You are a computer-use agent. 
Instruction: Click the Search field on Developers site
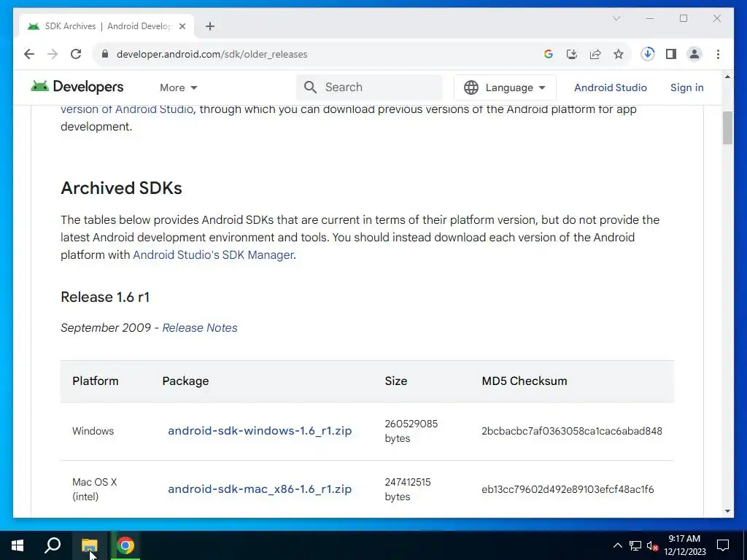click(x=369, y=87)
